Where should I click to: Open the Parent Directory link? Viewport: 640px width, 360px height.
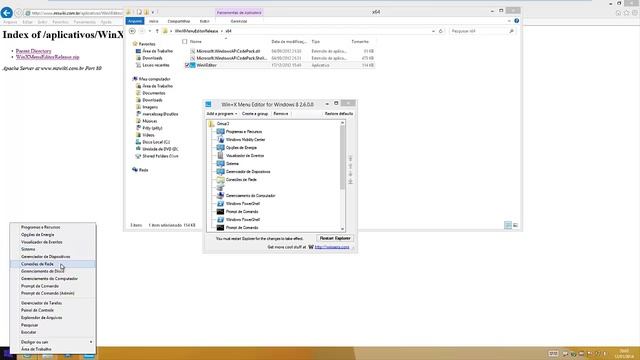pos(33,51)
